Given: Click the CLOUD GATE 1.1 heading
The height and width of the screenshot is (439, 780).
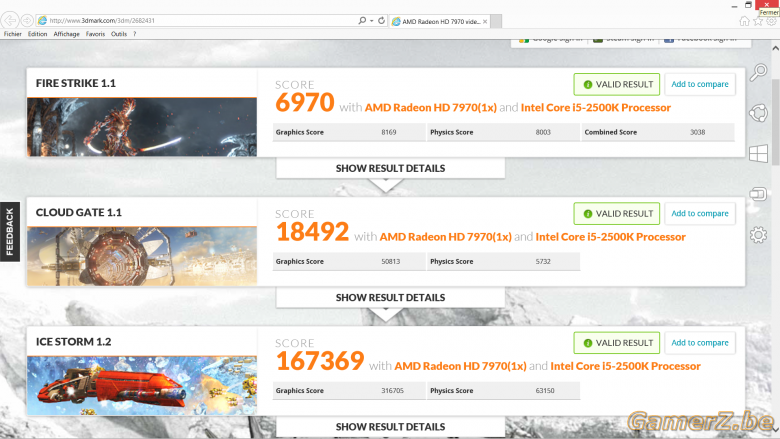Looking at the screenshot, I should tap(79, 212).
